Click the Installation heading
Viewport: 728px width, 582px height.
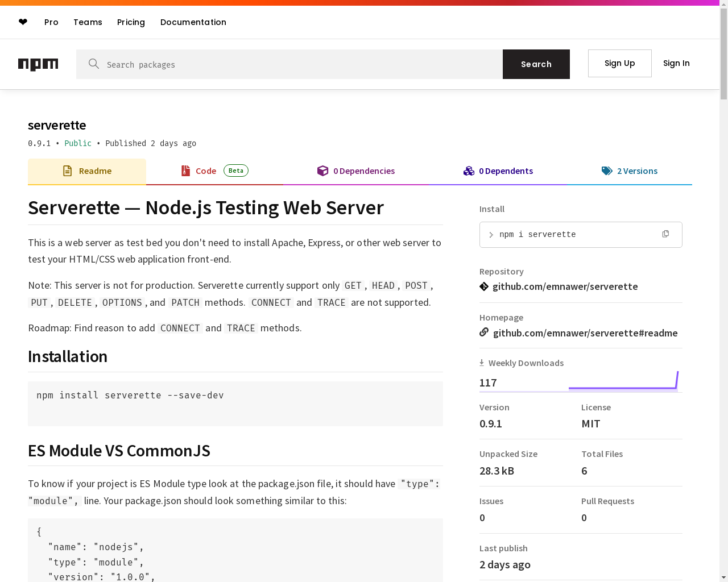click(x=68, y=356)
